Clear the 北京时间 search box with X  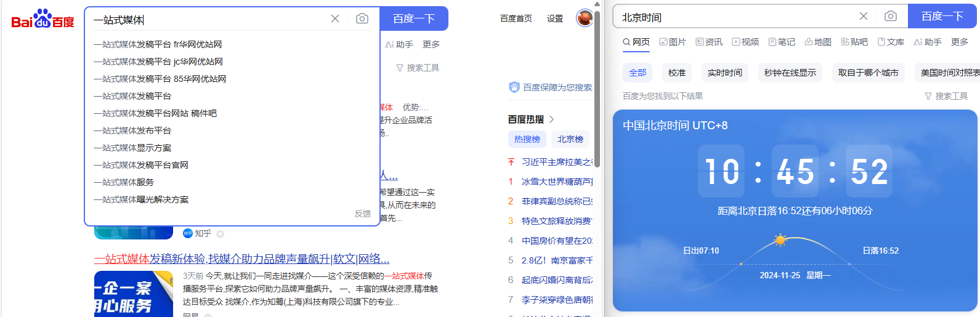tap(864, 16)
